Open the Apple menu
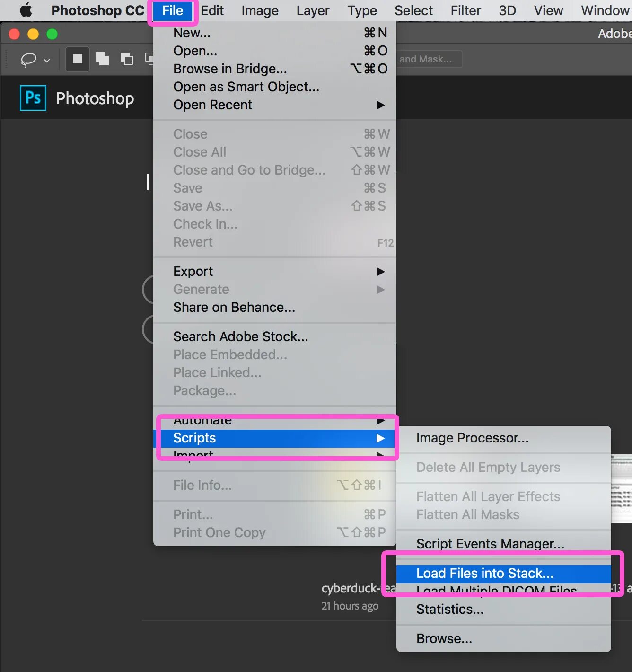632x672 pixels. [26, 10]
